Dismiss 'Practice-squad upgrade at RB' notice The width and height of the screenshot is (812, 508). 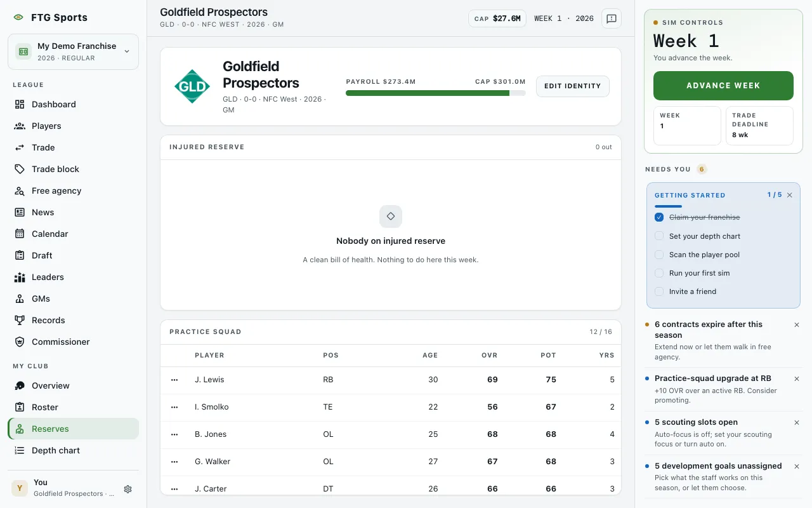point(797,378)
